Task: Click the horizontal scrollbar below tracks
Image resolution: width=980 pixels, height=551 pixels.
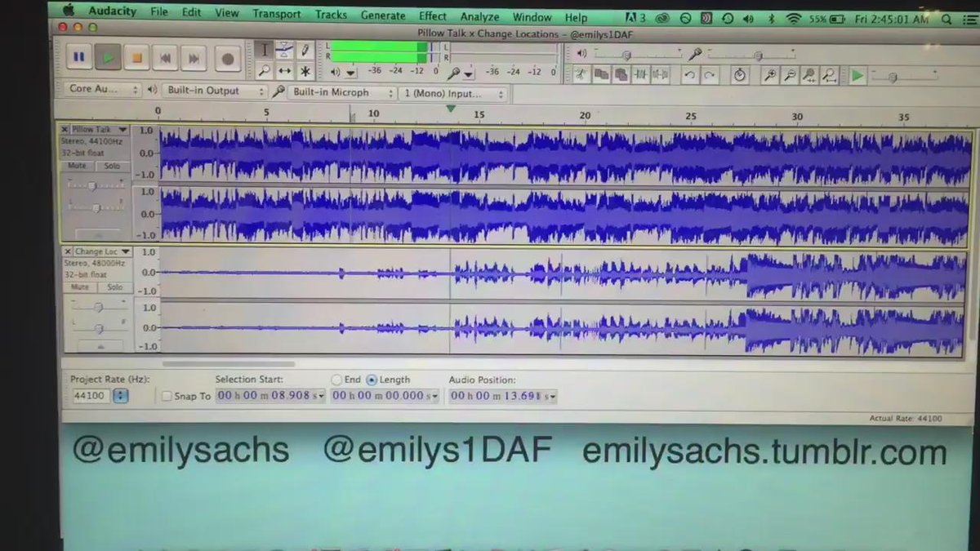Action: point(229,364)
